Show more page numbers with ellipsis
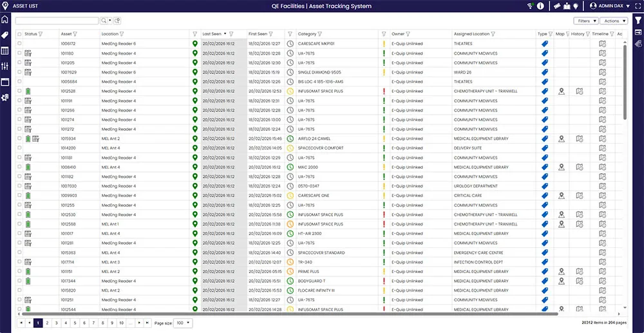The height and width of the screenshot is (333, 644). click(131, 323)
